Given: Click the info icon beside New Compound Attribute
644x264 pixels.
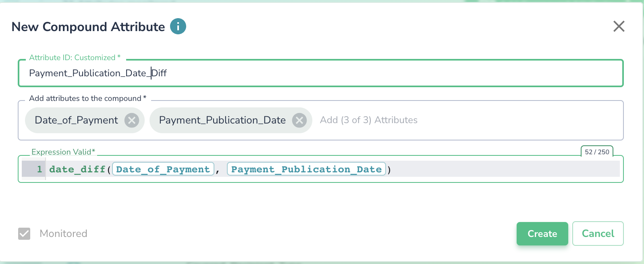Looking at the screenshot, I should pos(178,27).
